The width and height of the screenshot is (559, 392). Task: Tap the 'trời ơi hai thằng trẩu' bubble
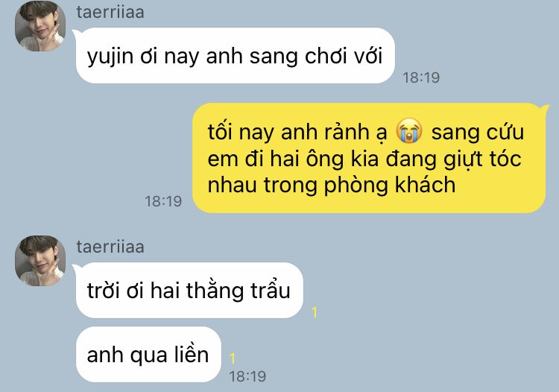click(x=189, y=290)
